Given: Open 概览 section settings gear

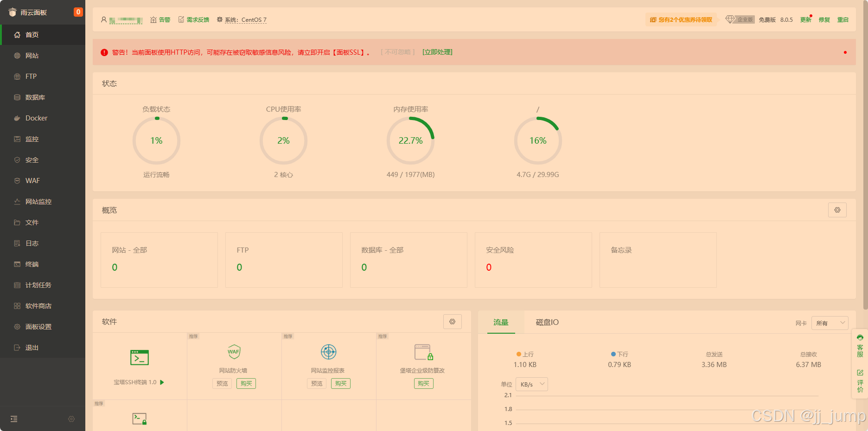Looking at the screenshot, I should pyautogui.click(x=837, y=210).
